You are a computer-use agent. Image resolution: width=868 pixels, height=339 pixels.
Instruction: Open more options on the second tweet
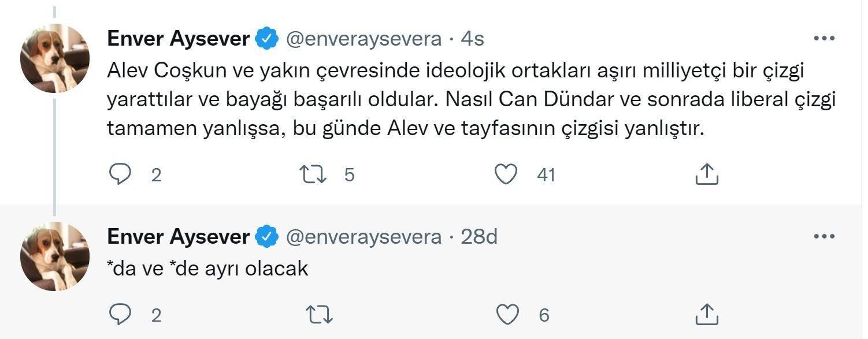pyautogui.click(x=824, y=237)
